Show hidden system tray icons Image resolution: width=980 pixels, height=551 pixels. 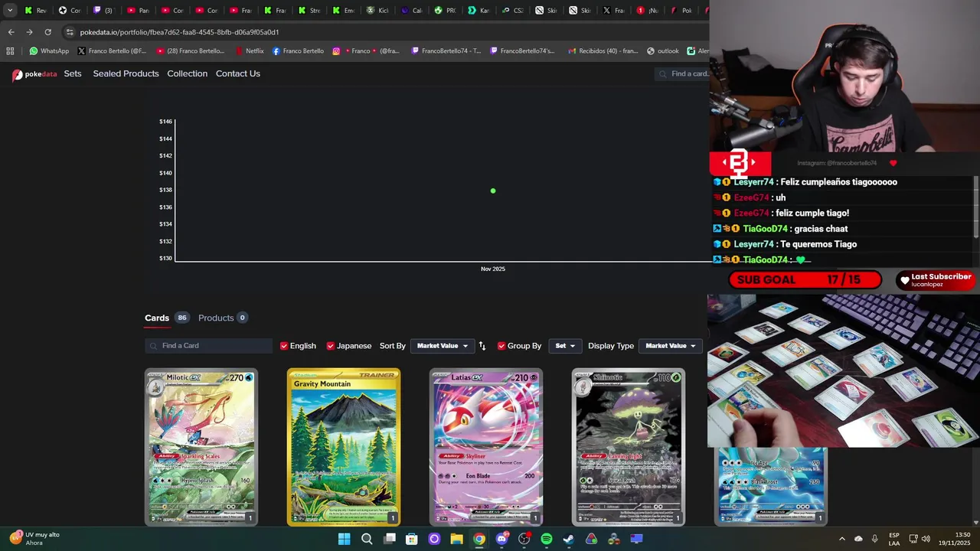click(x=842, y=539)
